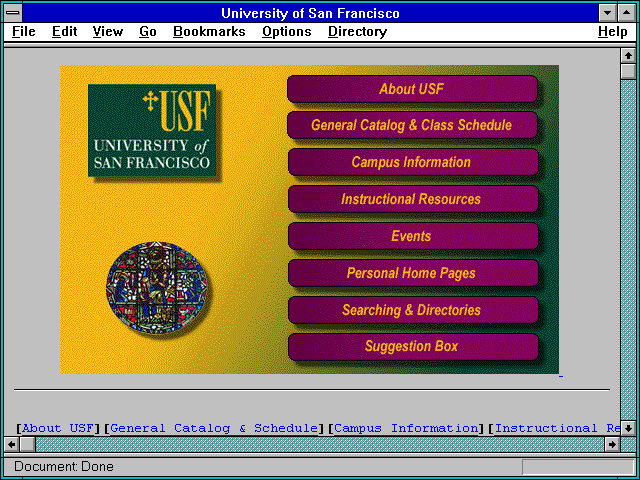The image size is (640, 480).
Task: Follow the General Catalog & Schedule text link
Action: point(214,428)
